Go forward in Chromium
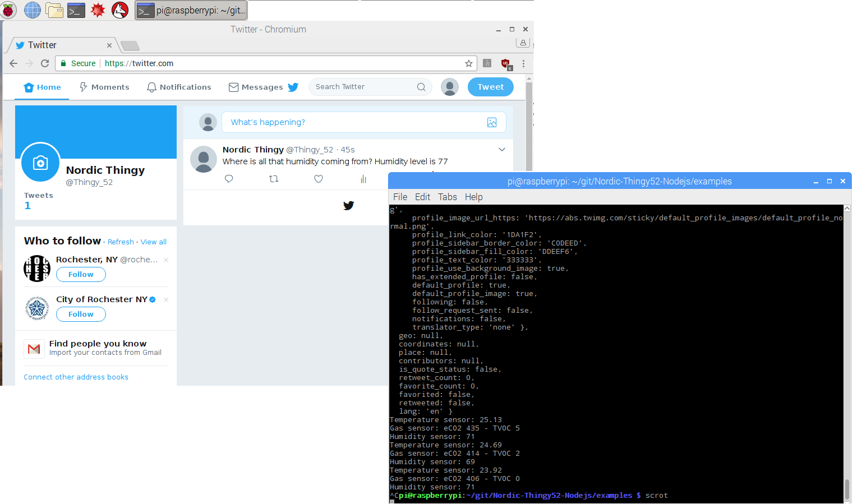This screenshot has height=504, width=853. click(29, 63)
